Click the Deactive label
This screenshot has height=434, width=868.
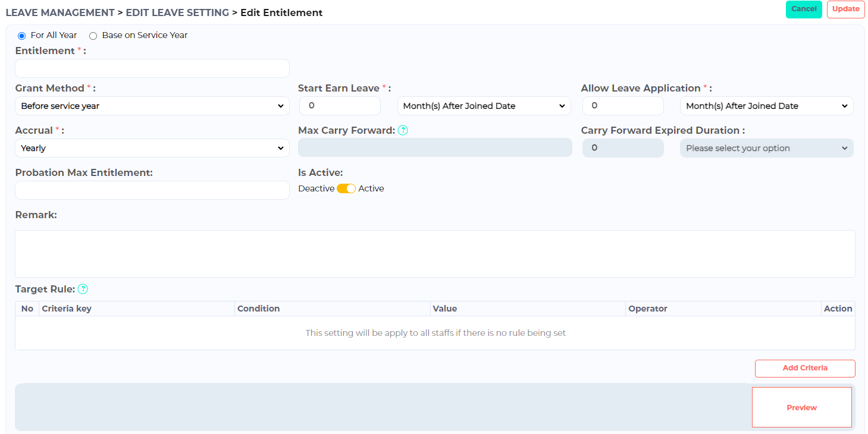(x=316, y=188)
